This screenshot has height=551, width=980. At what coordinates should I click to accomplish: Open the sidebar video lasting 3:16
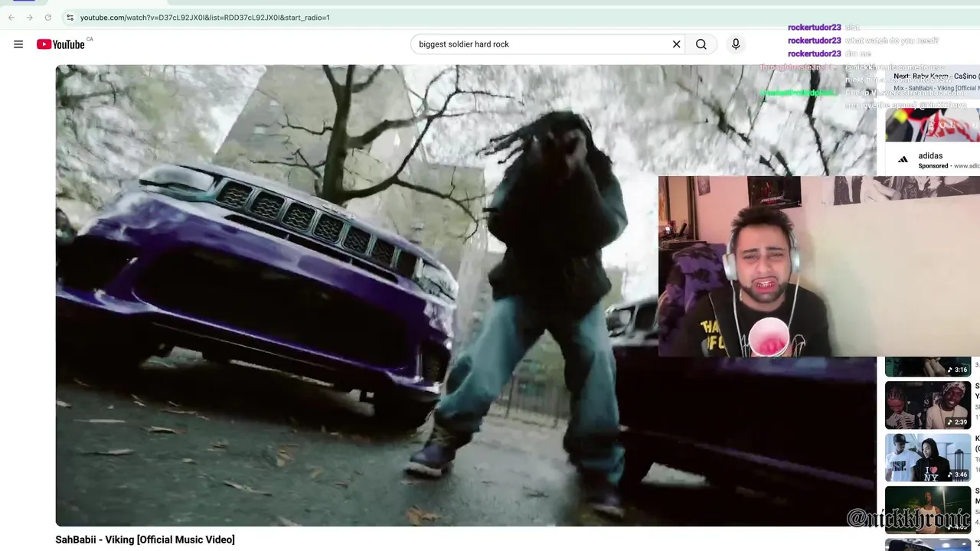pos(928,367)
